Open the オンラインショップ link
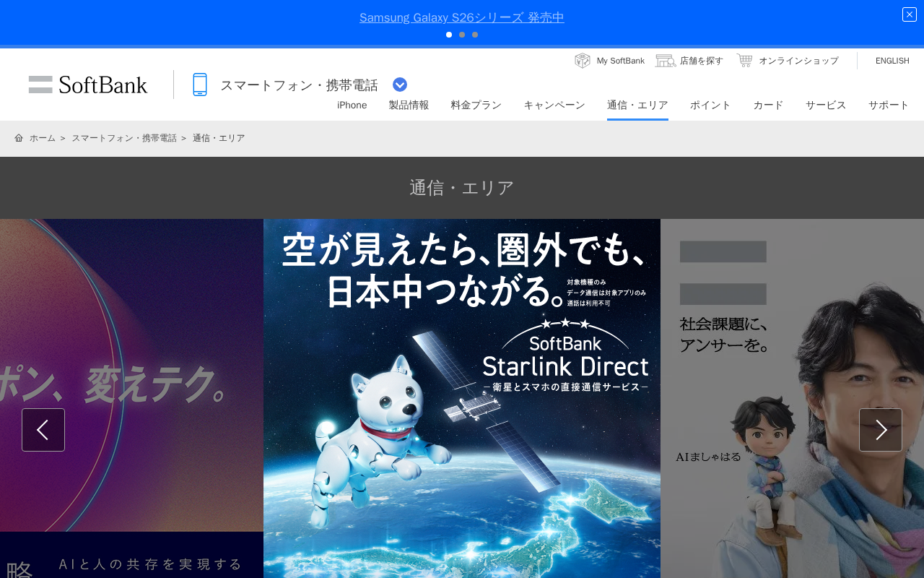924x578 pixels. pyautogui.click(x=798, y=61)
